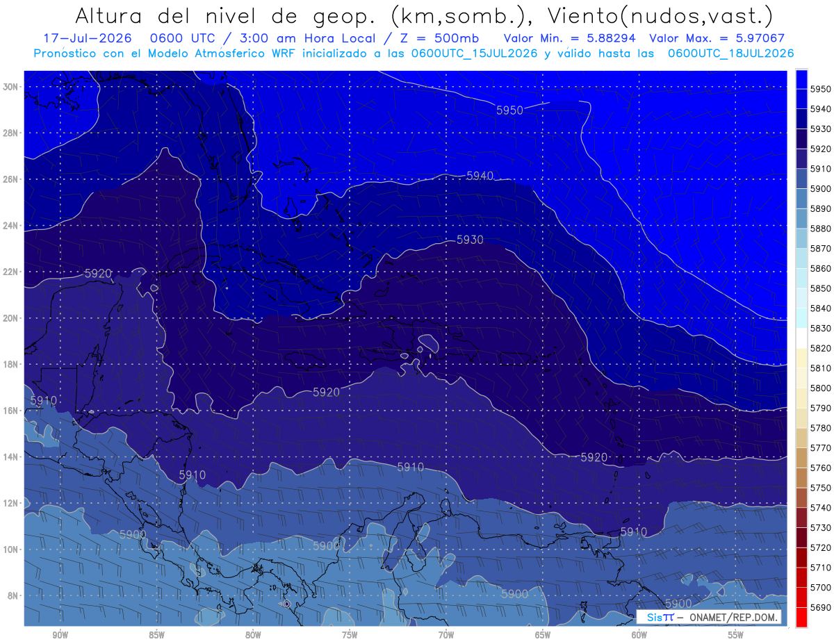Image resolution: width=834 pixels, height=644 pixels.
Task: Click the 55W longitude axis label
Action: pos(736,635)
